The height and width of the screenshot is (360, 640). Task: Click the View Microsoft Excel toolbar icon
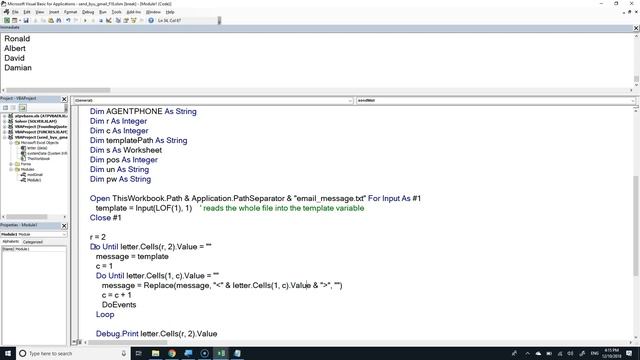coord(7,20)
